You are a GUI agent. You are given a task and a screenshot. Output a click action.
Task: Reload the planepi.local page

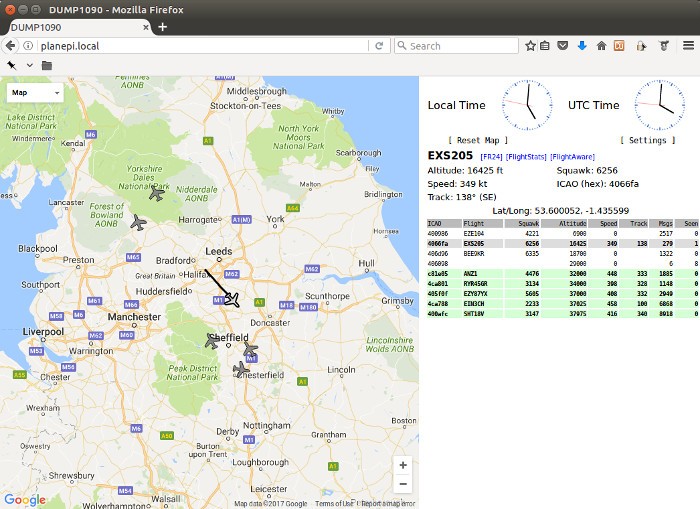[379, 46]
